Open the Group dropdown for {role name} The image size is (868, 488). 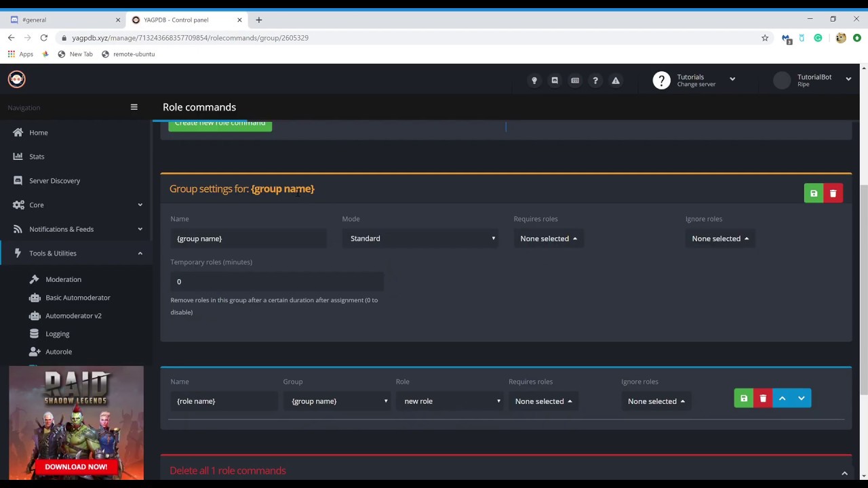pos(338,401)
